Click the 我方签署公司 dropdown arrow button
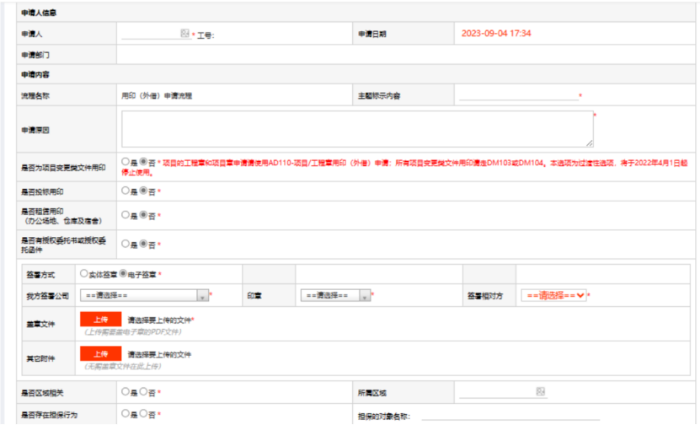Viewport: 700px width, 425px height. click(x=203, y=296)
